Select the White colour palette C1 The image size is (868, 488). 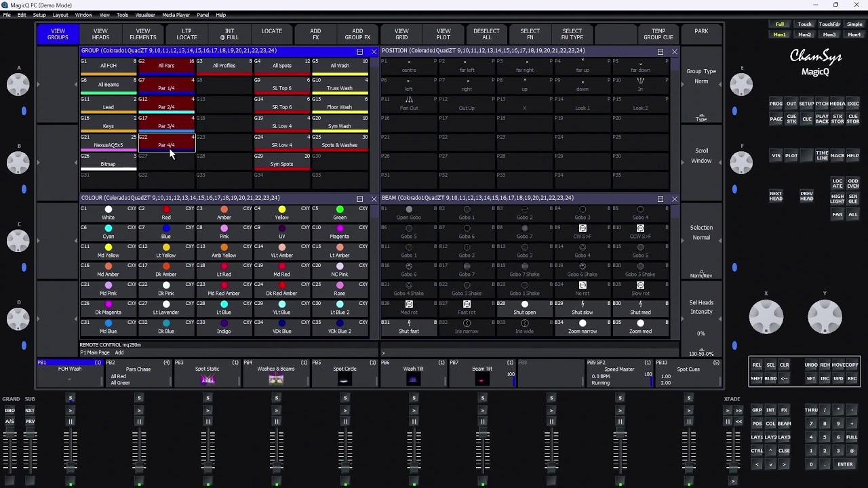108,213
